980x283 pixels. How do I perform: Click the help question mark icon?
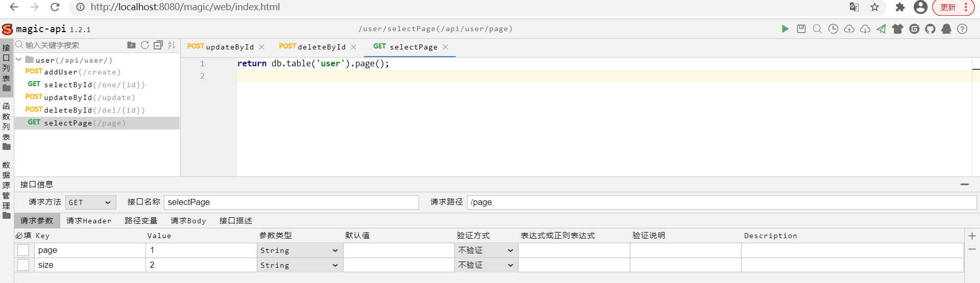pos(962,29)
